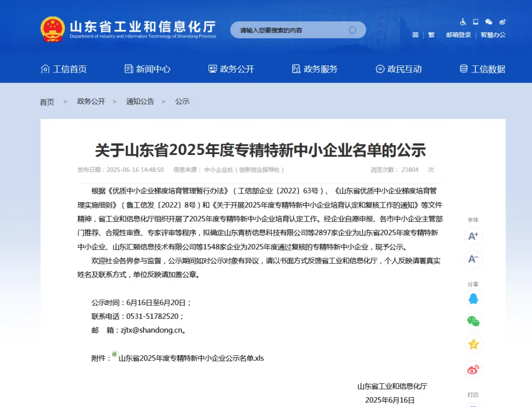Share to Qzone star icon
The height and width of the screenshot is (407, 532).
tap(473, 344)
